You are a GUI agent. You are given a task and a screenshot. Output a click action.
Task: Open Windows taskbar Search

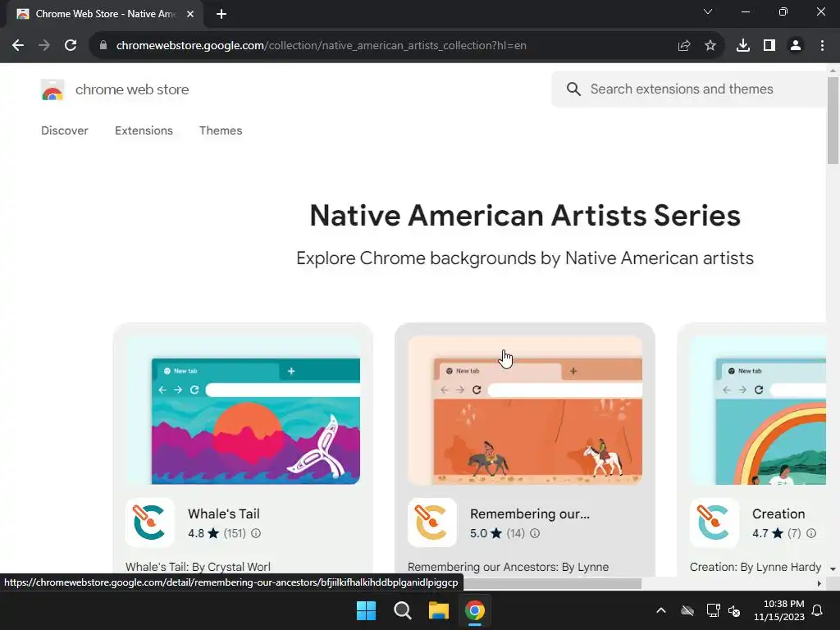(x=402, y=610)
